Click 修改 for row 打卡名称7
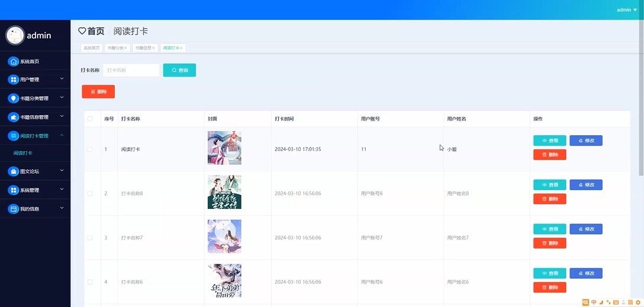This screenshot has width=644, height=307. point(586,229)
